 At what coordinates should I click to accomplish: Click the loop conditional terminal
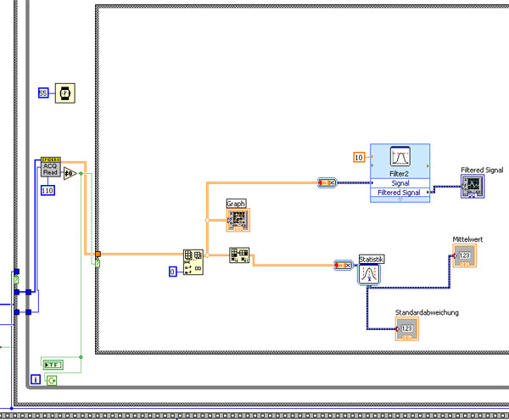pos(52,380)
